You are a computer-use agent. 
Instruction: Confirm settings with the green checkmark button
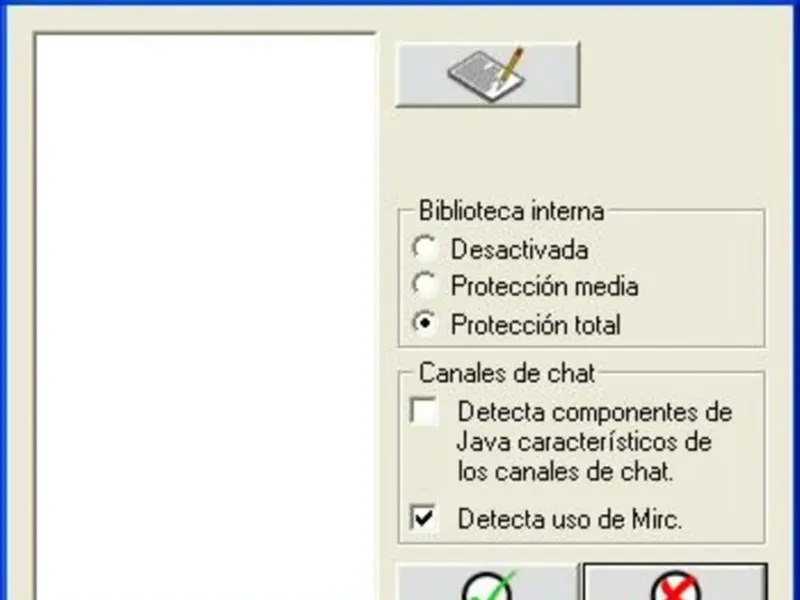[488, 583]
